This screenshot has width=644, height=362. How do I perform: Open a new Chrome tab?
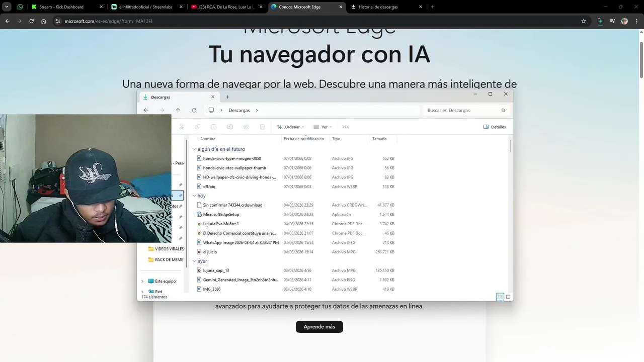433,7
